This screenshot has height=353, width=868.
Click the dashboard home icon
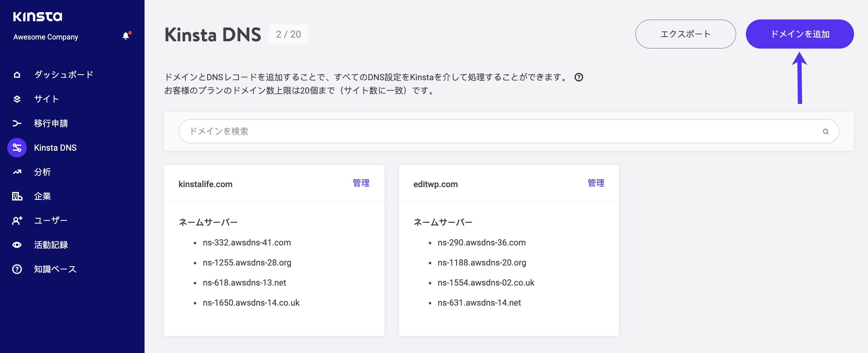pos(17,74)
